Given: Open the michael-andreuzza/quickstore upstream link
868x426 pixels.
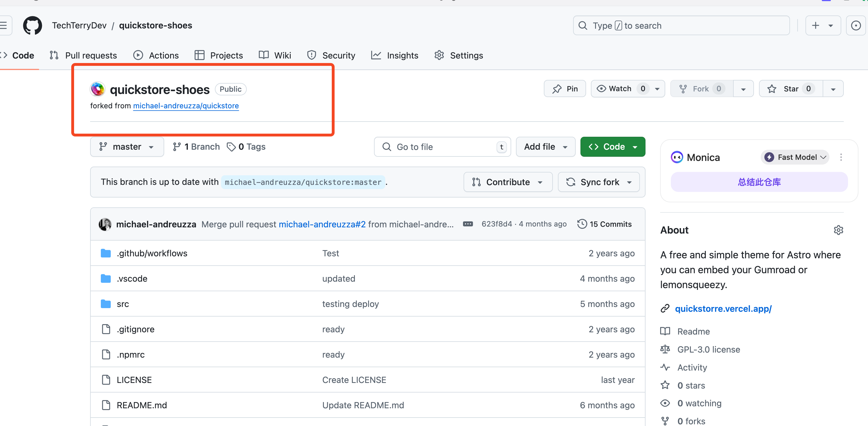Looking at the screenshot, I should (x=186, y=106).
